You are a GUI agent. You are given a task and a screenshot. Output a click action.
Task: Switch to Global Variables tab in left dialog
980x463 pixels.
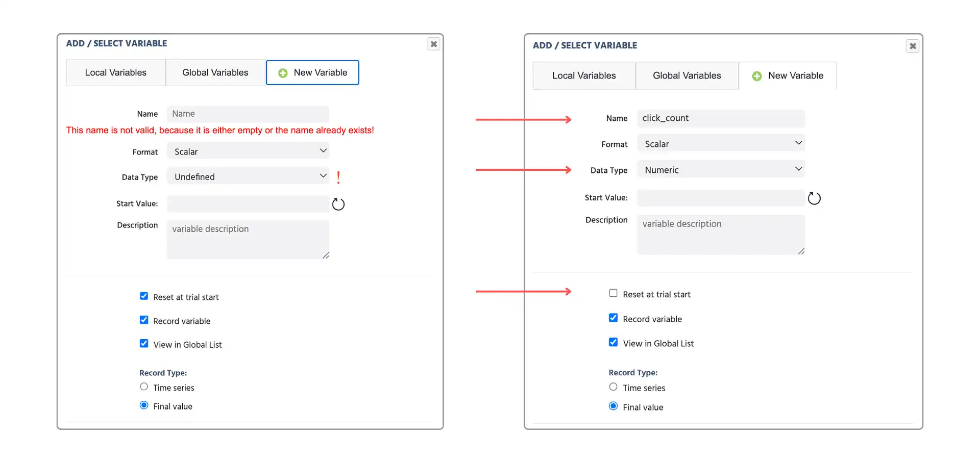click(215, 73)
